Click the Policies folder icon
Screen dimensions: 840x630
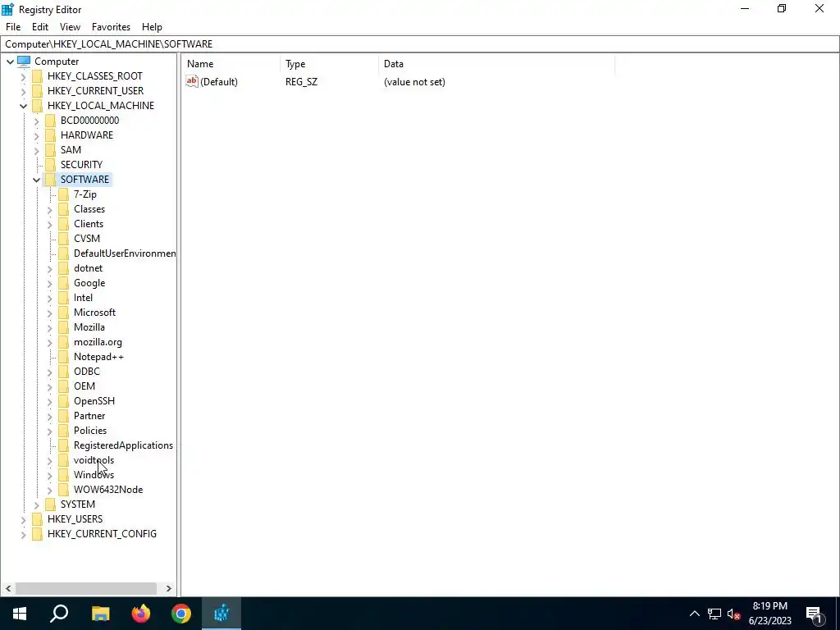click(64, 431)
